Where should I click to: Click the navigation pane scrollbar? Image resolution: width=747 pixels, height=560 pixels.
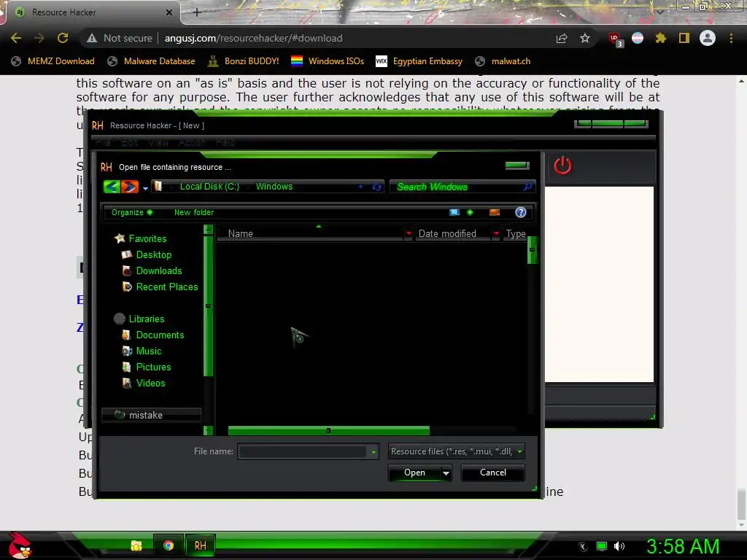(208, 306)
